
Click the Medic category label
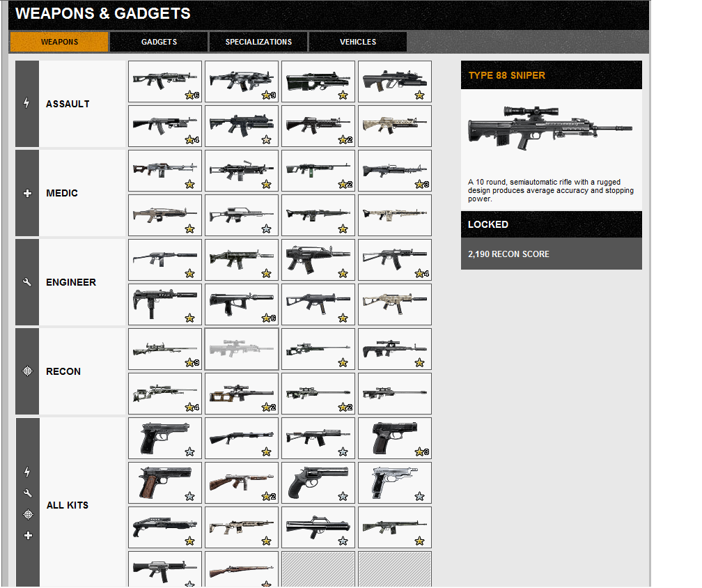(x=62, y=193)
